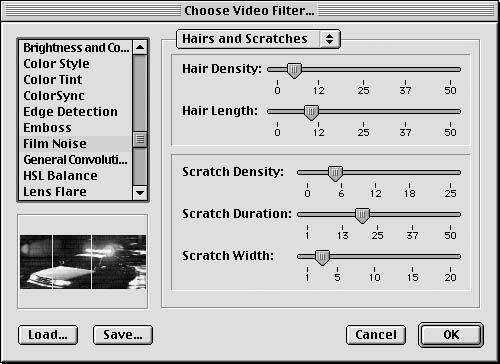
Task: Click the Hair Length slider thumb
Action: (311, 113)
